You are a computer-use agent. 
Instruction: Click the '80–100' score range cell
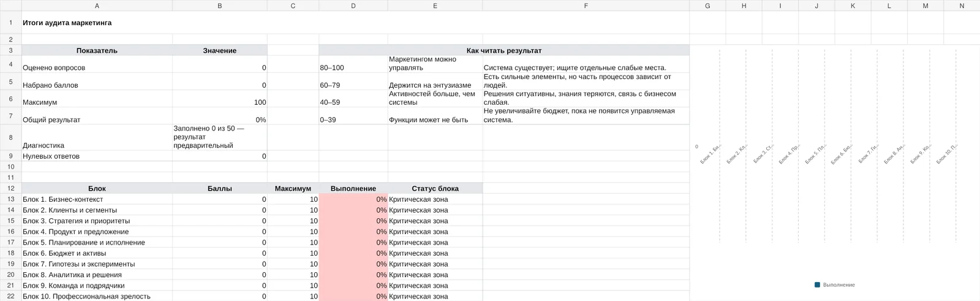point(353,64)
